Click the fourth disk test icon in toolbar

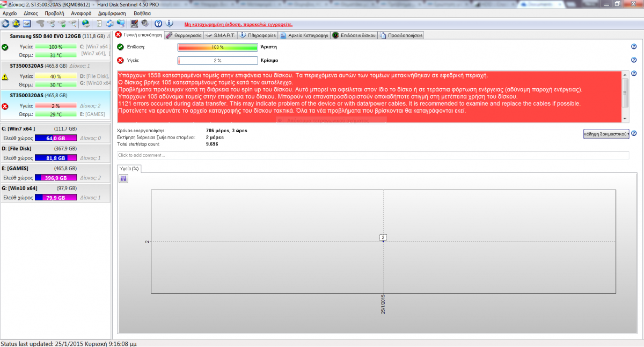pos(74,24)
